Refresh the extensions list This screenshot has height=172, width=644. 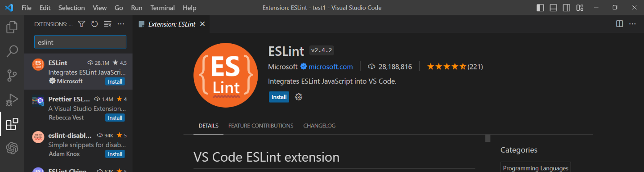click(x=94, y=24)
